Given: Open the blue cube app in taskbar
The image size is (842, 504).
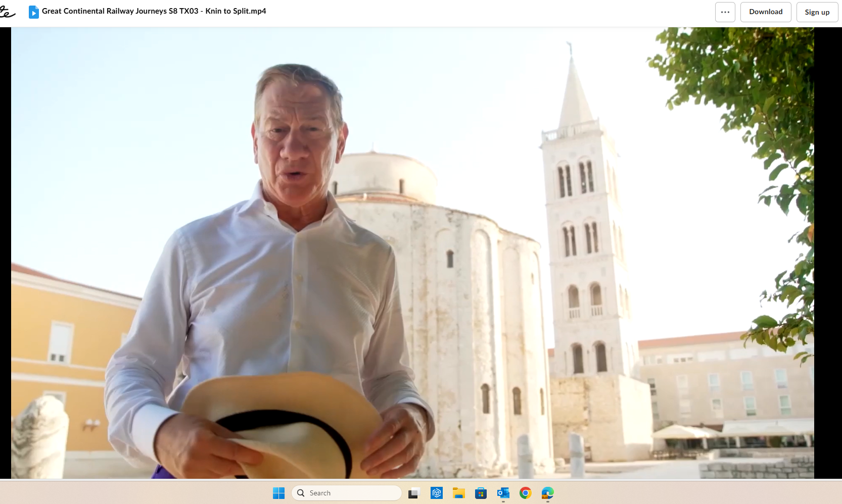Looking at the screenshot, I should 437,493.
